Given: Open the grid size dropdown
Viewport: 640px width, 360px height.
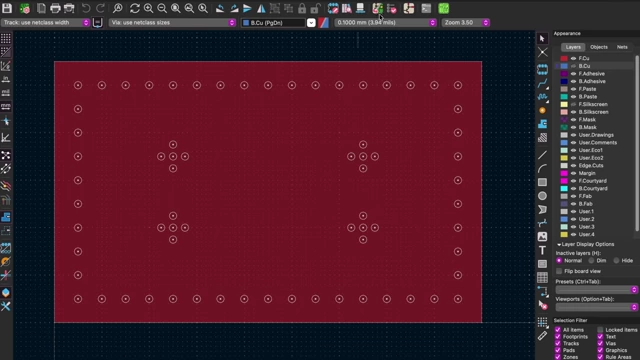Looking at the screenshot, I should [385, 22].
